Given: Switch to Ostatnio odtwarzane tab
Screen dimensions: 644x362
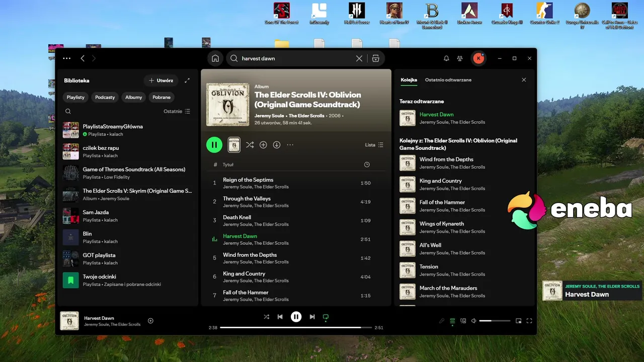Looking at the screenshot, I should click(448, 80).
